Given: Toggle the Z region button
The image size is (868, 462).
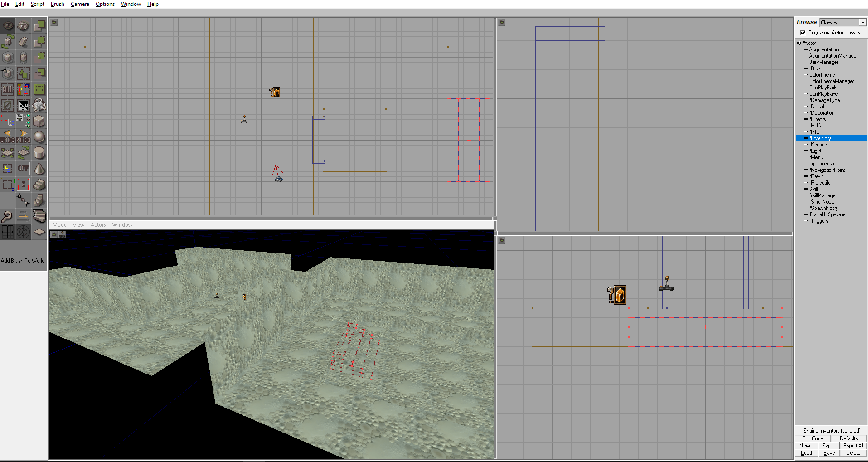Looking at the screenshot, I should click(24, 185).
